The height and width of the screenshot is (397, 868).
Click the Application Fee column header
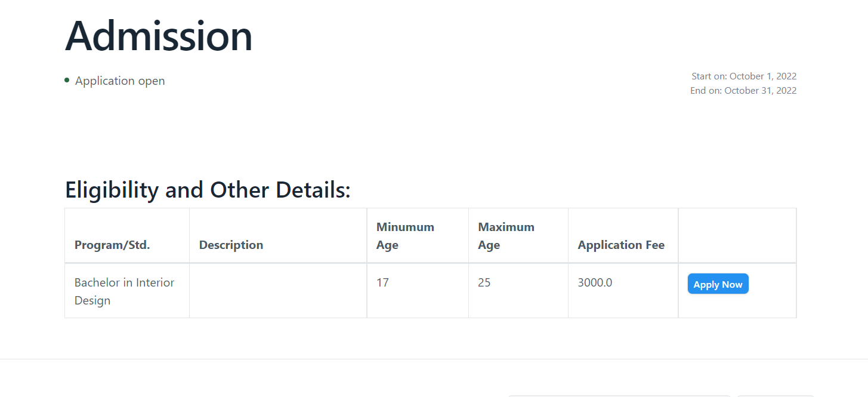621,245
